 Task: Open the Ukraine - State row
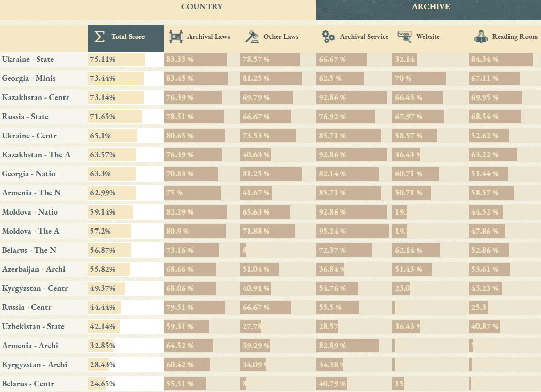28,59
